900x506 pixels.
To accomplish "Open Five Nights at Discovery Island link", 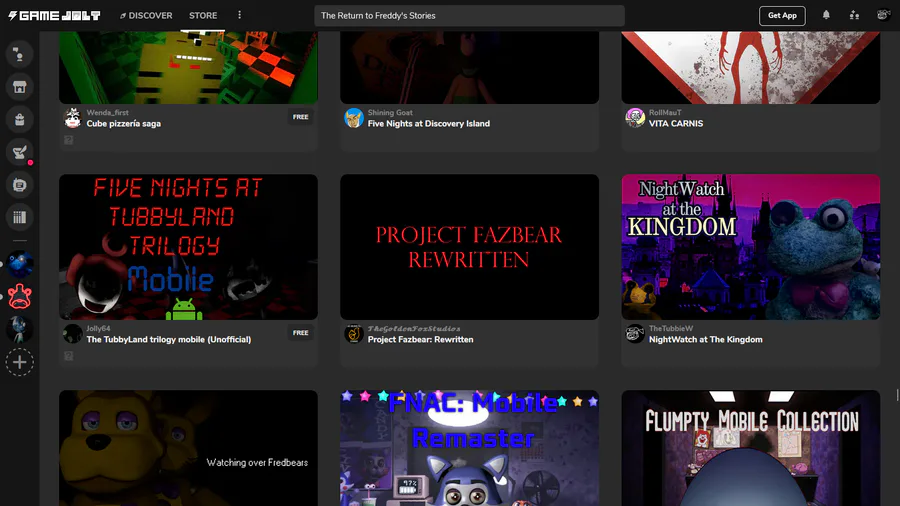I will pos(429,123).
